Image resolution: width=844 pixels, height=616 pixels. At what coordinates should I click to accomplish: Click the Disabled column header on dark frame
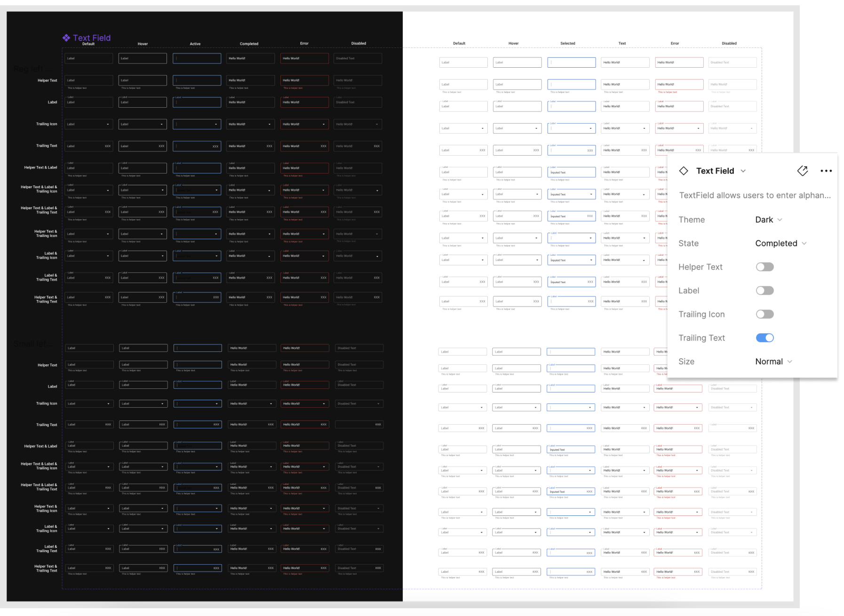pyautogui.click(x=358, y=43)
